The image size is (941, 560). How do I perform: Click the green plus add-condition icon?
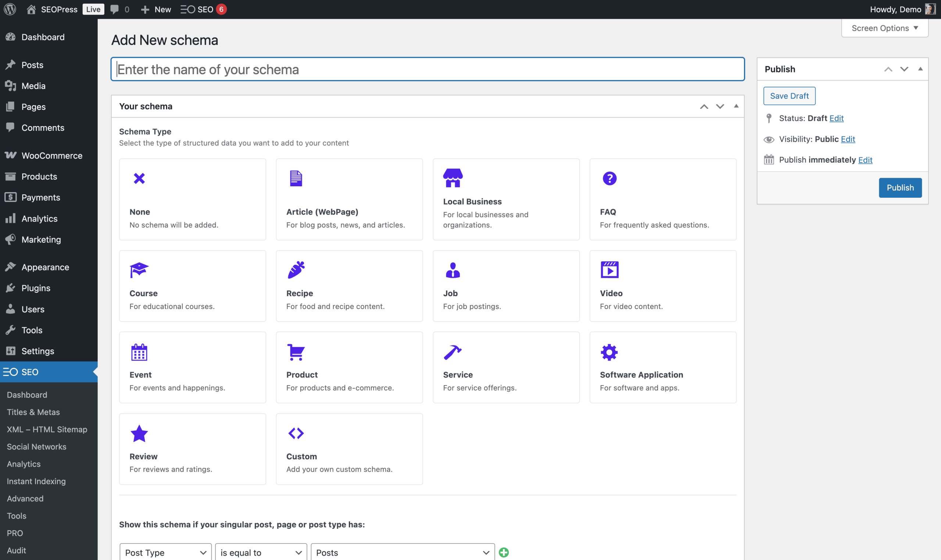click(504, 552)
